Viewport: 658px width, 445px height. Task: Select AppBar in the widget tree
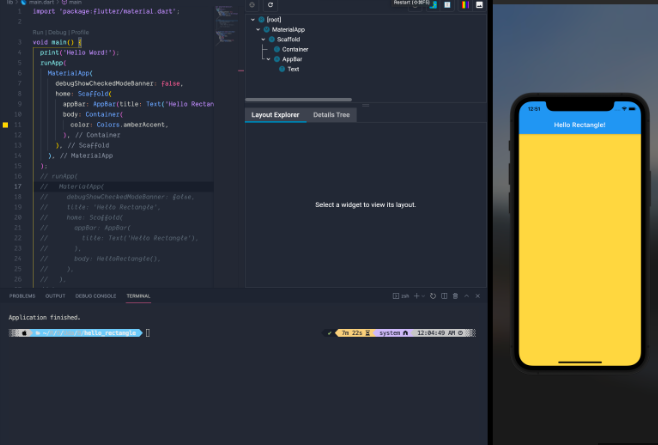point(292,59)
